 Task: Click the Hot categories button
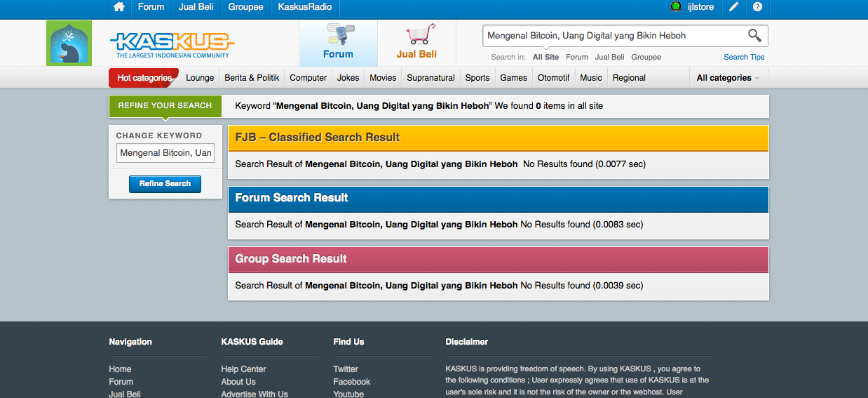click(144, 78)
